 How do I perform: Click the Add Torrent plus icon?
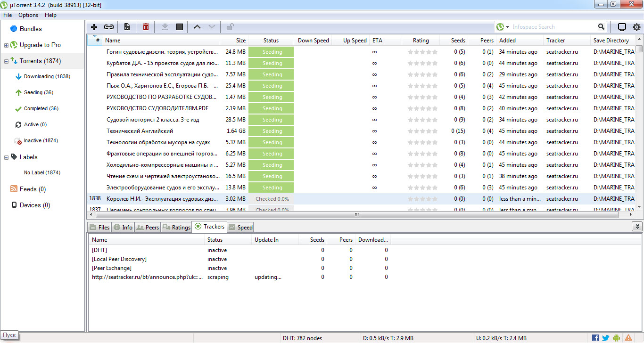pos(94,27)
